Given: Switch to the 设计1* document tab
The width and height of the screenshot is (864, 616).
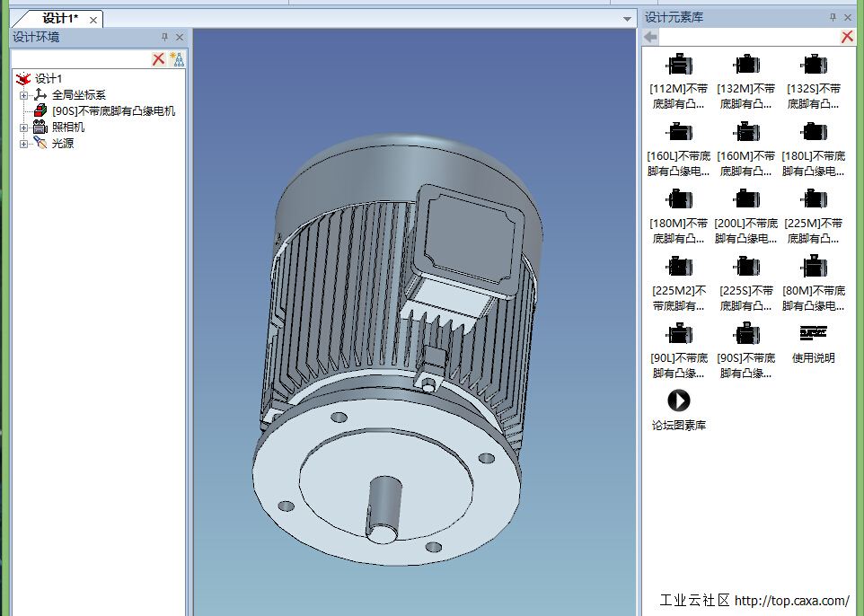Looking at the screenshot, I should [x=60, y=19].
